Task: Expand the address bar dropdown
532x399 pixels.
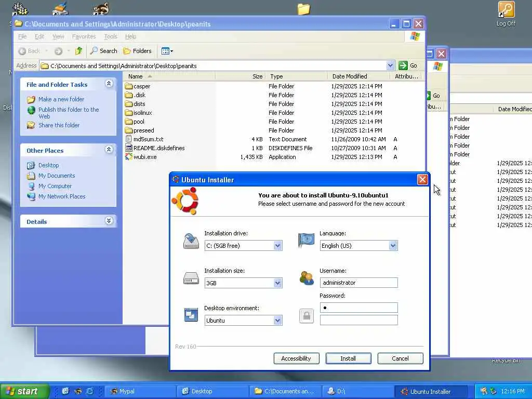Action: (390, 65)
